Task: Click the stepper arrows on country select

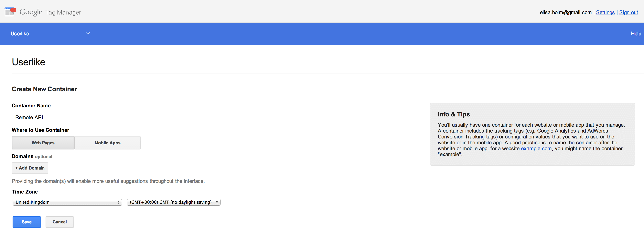Action: pyautogui.click(x=118, y=202)
